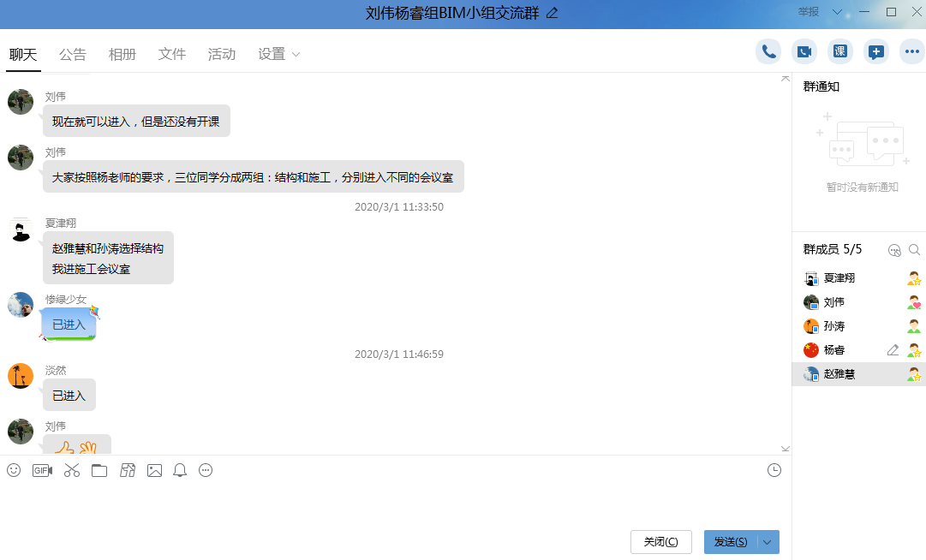Open the send options dropdown arrow

click(768, 542)
